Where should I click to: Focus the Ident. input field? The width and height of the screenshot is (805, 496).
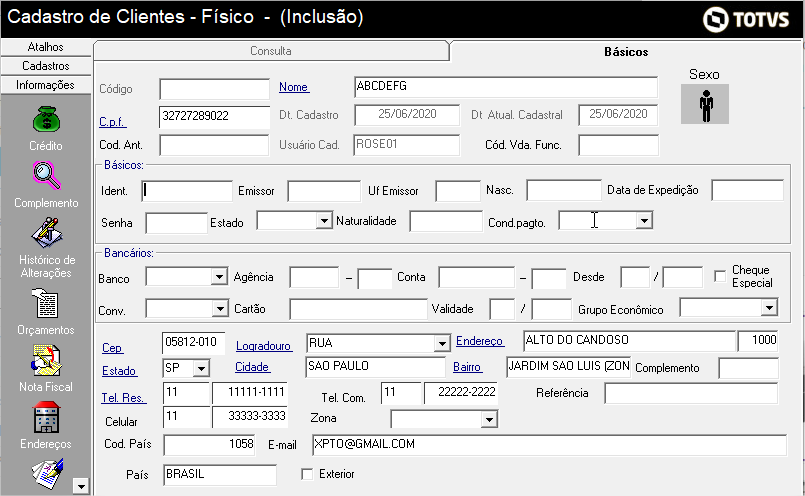click(x=187, y=190)
